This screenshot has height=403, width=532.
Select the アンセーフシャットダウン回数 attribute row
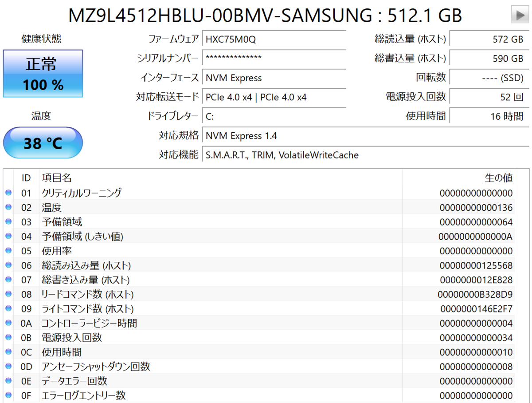266,367
